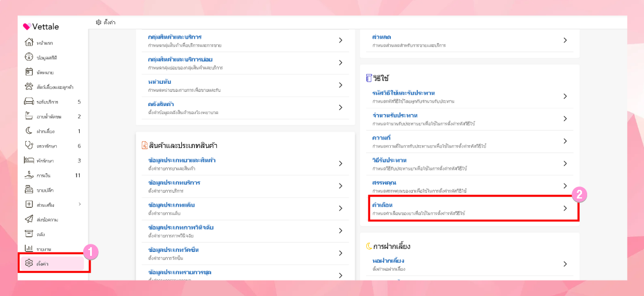Image resolution: width=644 pixels, height=296 pixels.
Task: Open คลัง inventory box sidebar item
Action: click(x=35, y=234)
